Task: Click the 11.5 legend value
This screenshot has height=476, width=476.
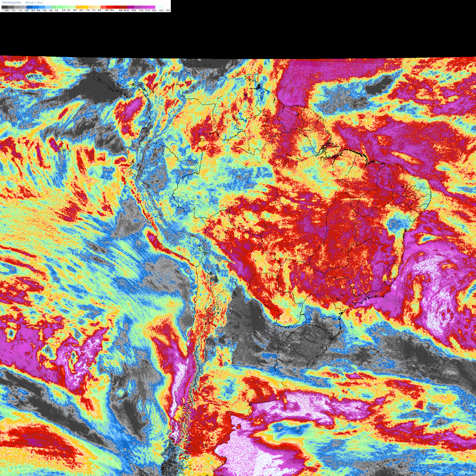Action: (148, 10)
